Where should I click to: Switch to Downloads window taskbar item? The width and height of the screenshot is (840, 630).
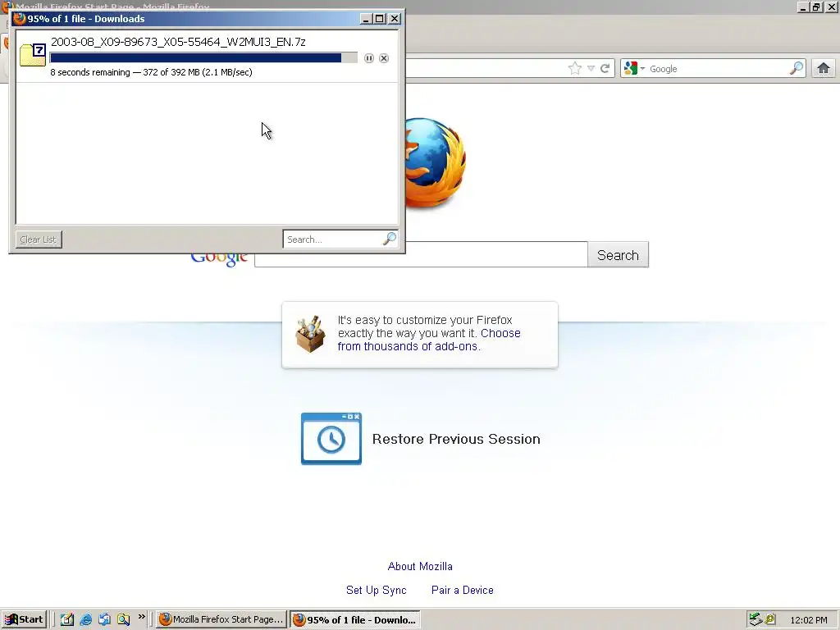[355, 620]
